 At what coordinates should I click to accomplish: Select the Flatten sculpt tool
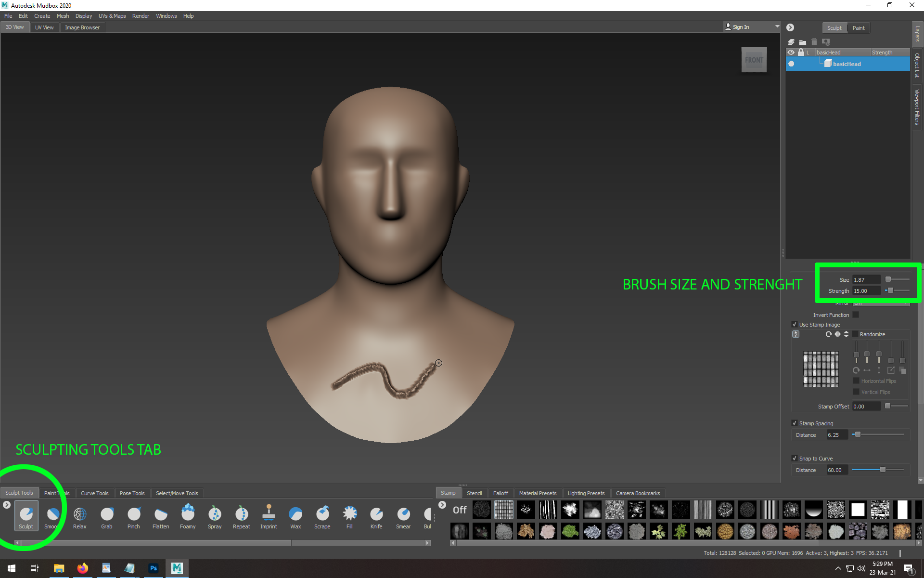pyautogui.click(x=161, y=516)
